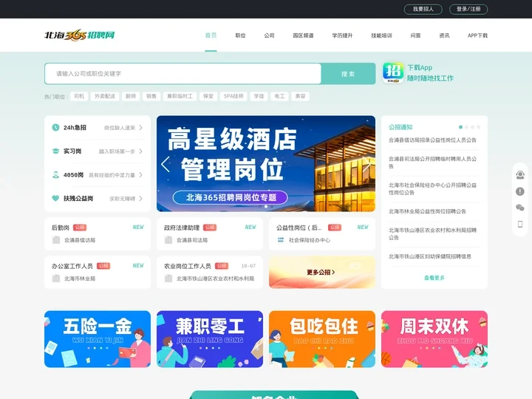
Task: Open the 高星级酒店管理岗位 banner
Action: (266, 163)
